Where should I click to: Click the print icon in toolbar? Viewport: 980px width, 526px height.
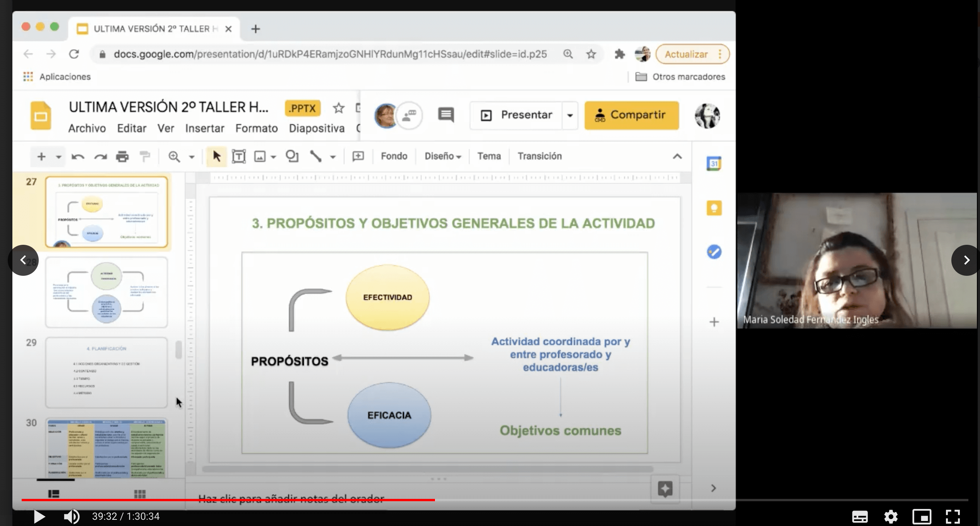[122, 156]
